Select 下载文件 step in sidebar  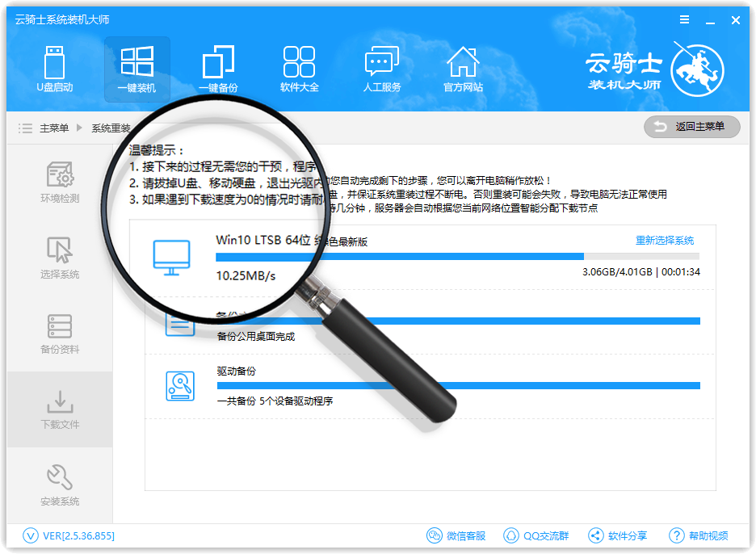click(60, 409)
